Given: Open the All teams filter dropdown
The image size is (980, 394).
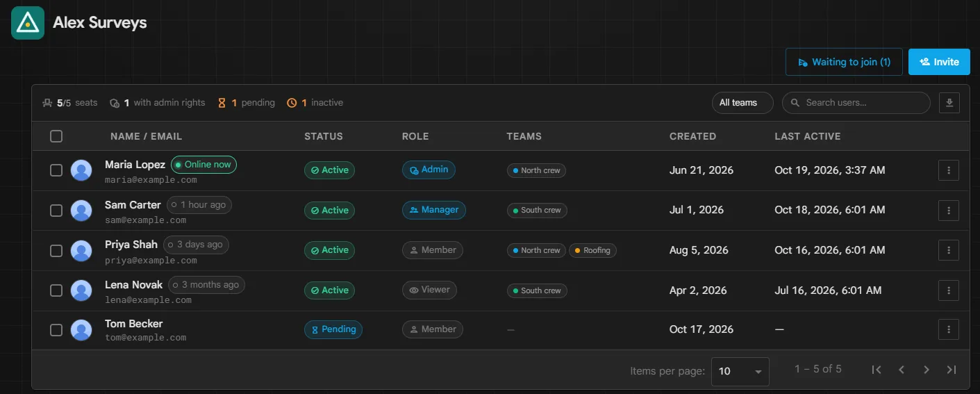Looking at the screenshot, I should tap(742, 103).
